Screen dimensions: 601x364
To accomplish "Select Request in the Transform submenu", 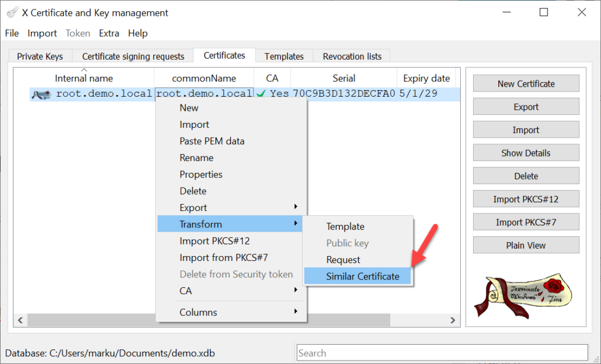I will [343, 260].
